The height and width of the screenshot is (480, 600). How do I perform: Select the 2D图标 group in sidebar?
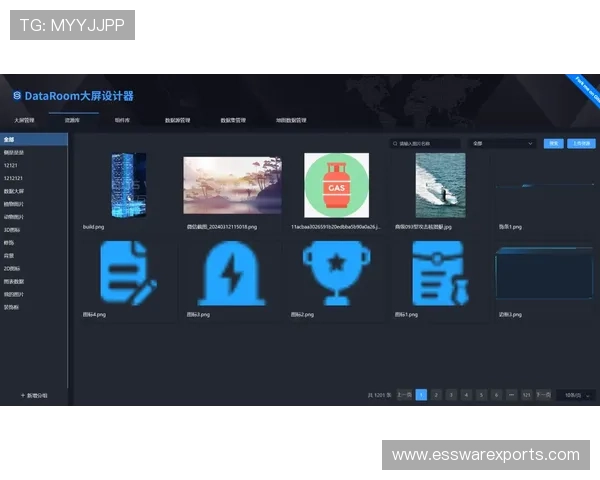34,268
